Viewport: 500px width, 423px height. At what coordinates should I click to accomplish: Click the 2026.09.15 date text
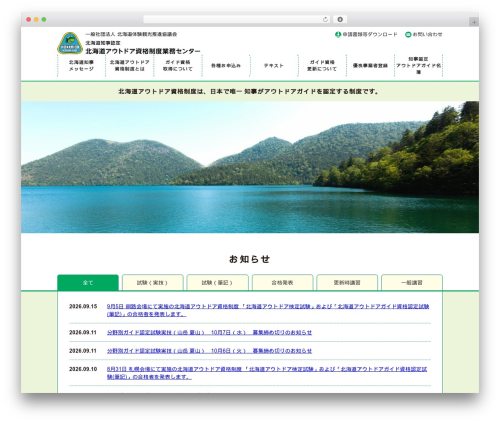pos(83,306)
